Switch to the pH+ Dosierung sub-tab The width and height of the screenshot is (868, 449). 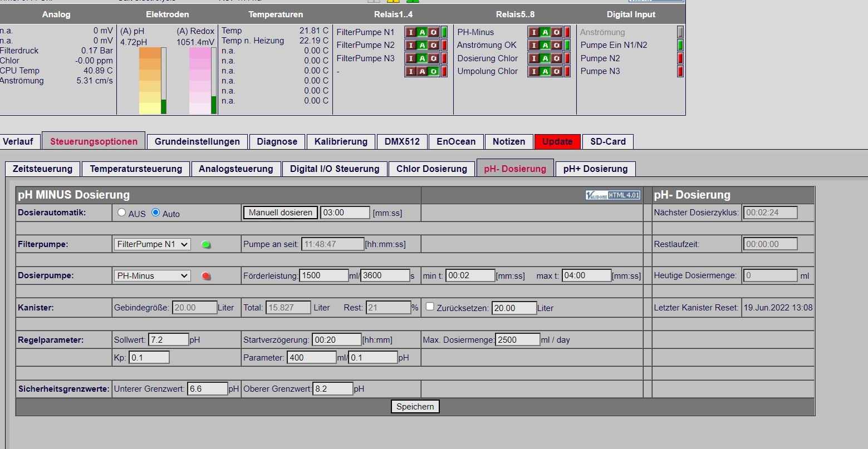[x=595, y=169]
